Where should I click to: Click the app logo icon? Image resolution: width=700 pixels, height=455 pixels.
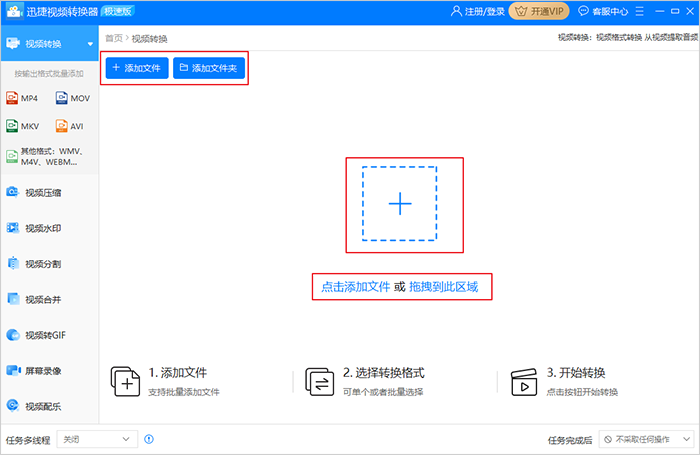pyautogui.click(x=14, y=11)
